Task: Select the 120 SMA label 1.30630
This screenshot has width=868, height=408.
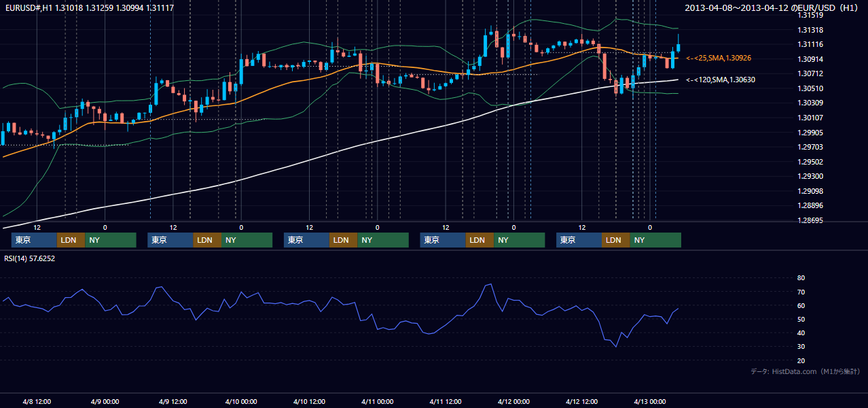Action: (x=721, y=80)
